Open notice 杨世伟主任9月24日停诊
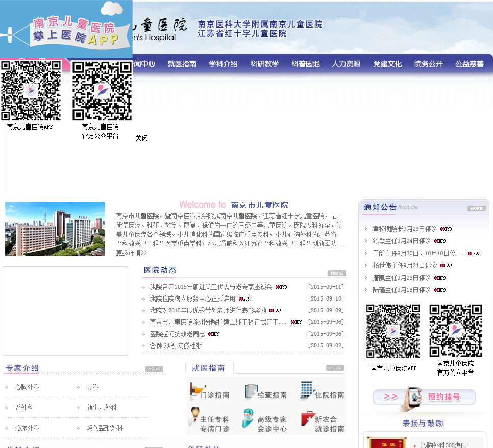The width and height of the screenshot is (493, 448). coord(405,266)
